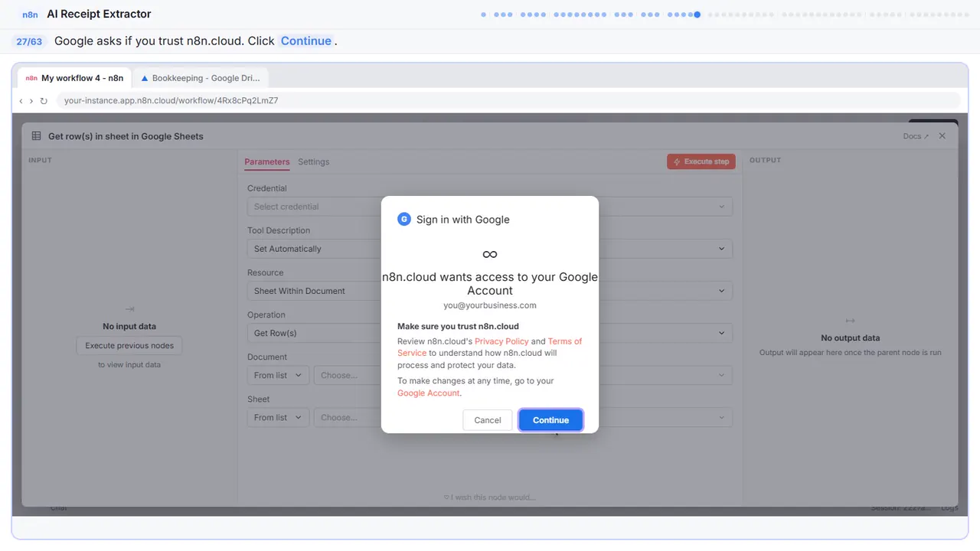
Task: Open the Parameters tab
Action: click(x=266, y=161)
